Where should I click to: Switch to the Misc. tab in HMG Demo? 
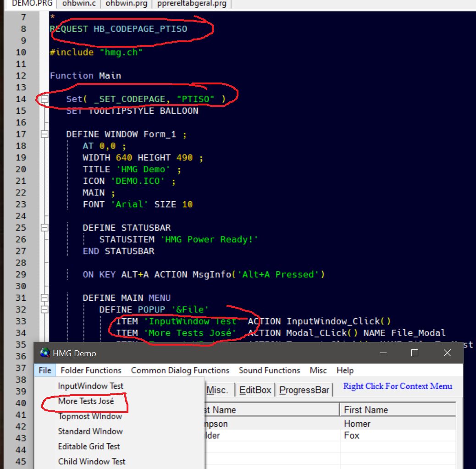click(219, 390)
